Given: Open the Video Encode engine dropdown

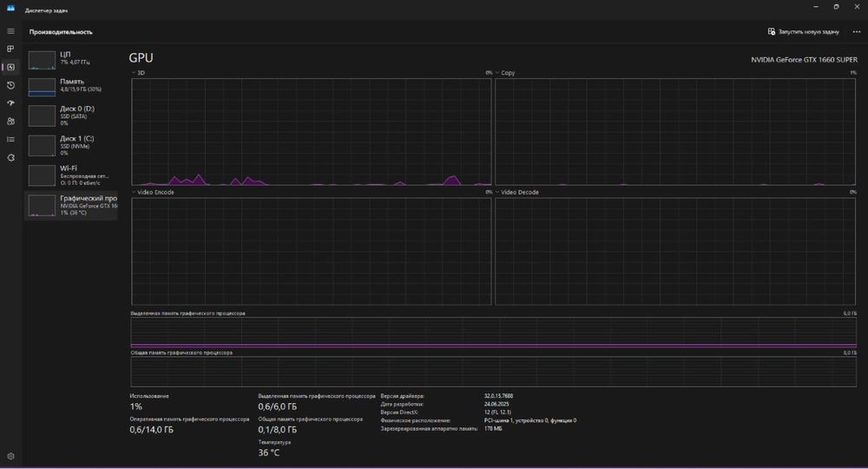Looking at the screenshot, I should point(153,192).
